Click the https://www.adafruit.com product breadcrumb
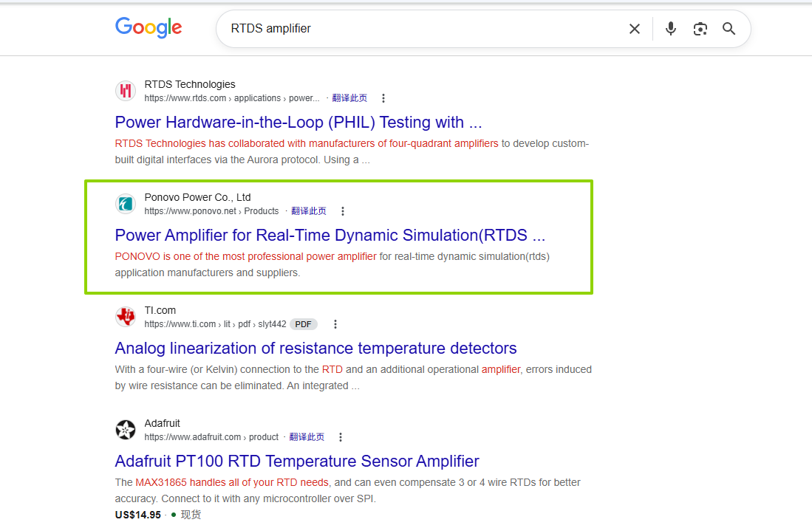Image resolution: width=812 pixels, height=528 pixels. [x=211, y=437]
